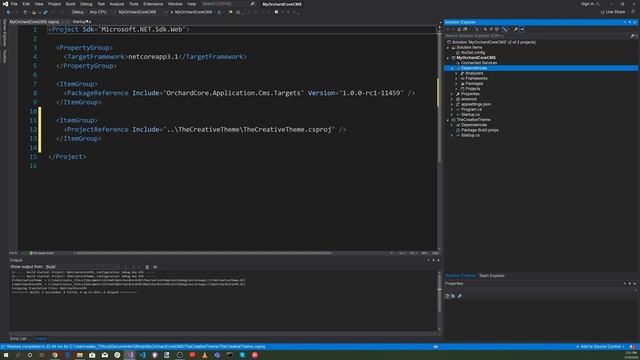
Task: Expand the wwwroot folder node
Action: pyautogui.click(x=452, y=99)
